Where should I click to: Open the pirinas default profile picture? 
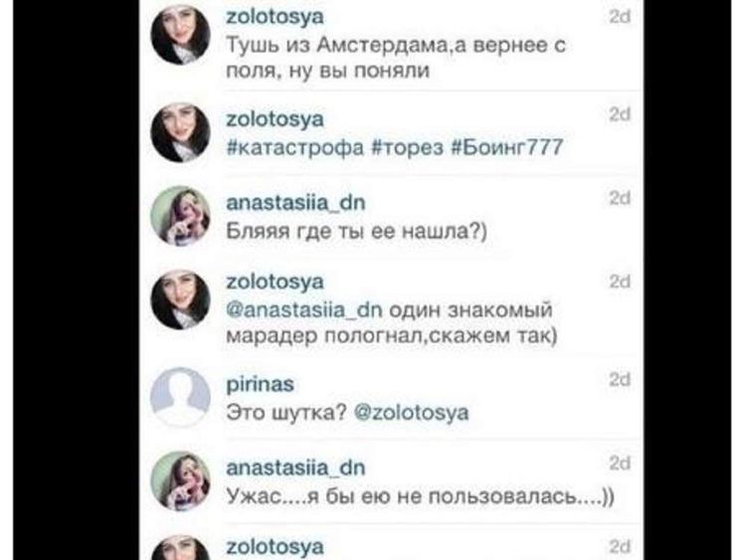[x=180, y=397]
